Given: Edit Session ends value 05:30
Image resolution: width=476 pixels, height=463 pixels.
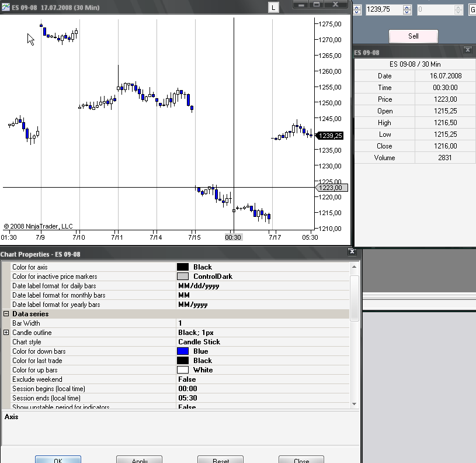Looking at the screenshot, I should (263, 398).
